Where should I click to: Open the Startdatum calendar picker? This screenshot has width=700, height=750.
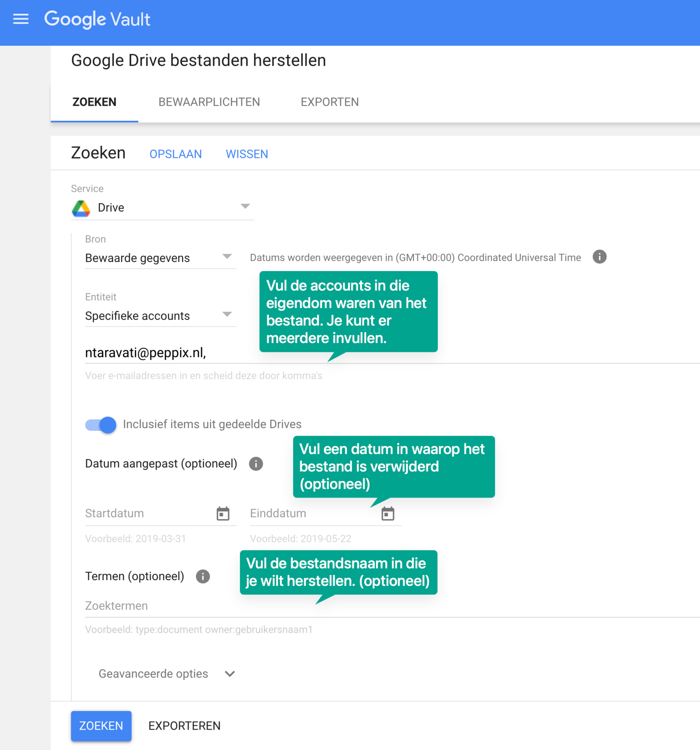(x=223, y=513)
